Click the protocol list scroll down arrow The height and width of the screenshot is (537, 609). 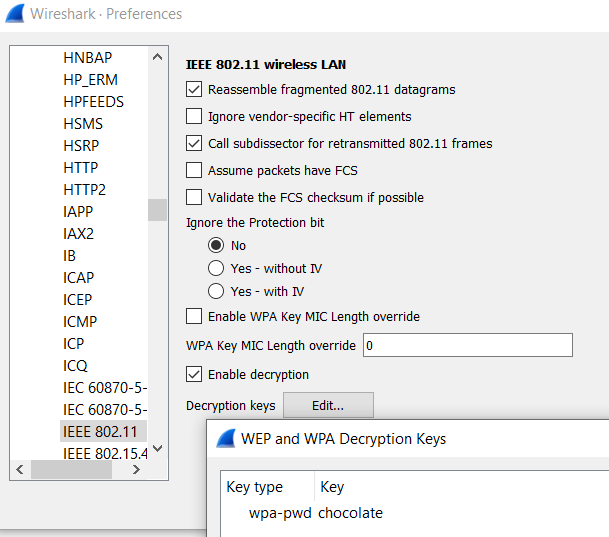point(157,448)
